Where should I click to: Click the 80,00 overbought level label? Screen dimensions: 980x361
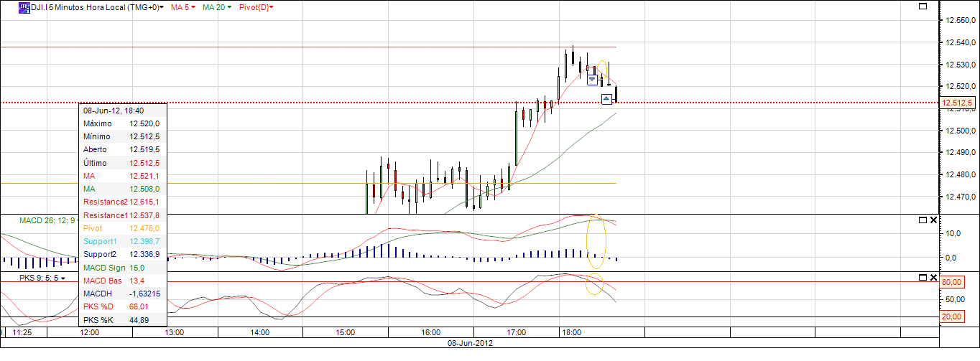[953, 283]
